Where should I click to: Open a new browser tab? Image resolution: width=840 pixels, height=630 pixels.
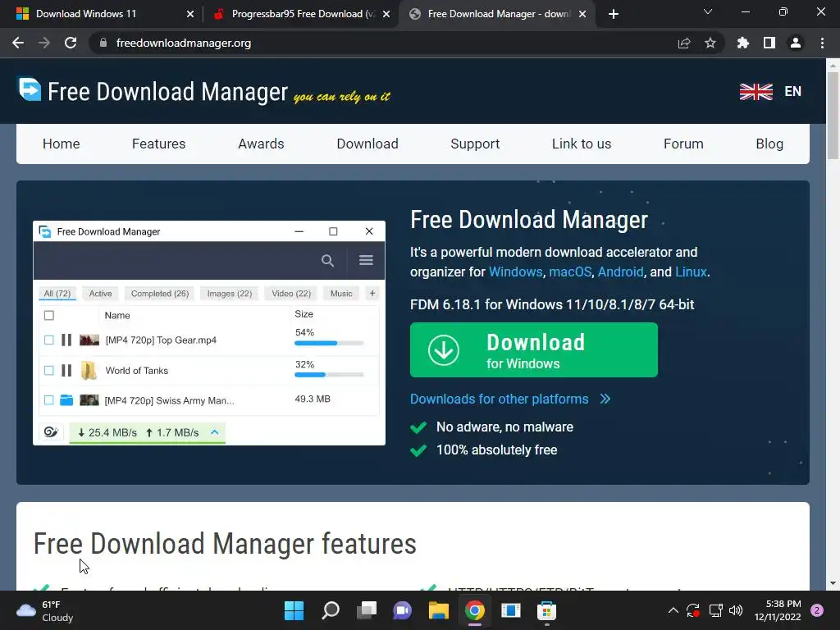614,14
